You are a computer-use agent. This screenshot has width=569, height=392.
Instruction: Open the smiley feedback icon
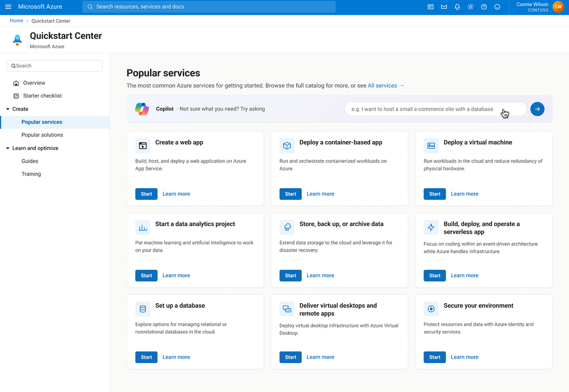click(497, 7)
